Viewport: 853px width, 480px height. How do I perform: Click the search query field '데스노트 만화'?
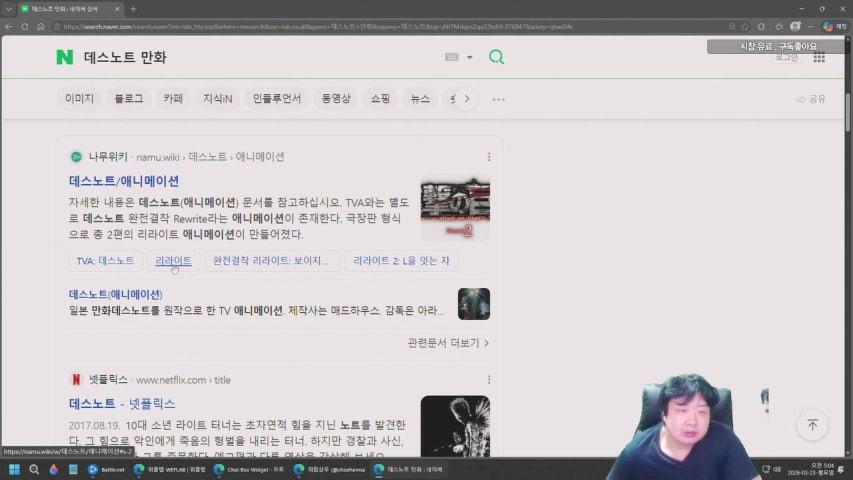coord(125,57)
